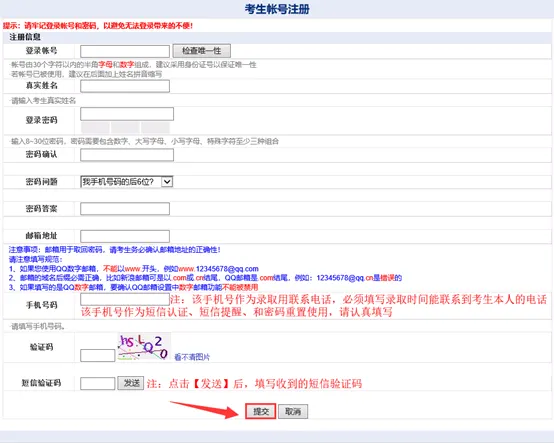Click the 真实姓名 text box
Viewport: 554px width, 443px height.
pos(125,86)
